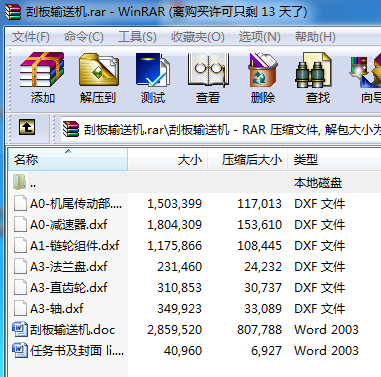Click size value 1,804,309
The width and height of the screenshot is (381, 377).
(x=175, y=224)
